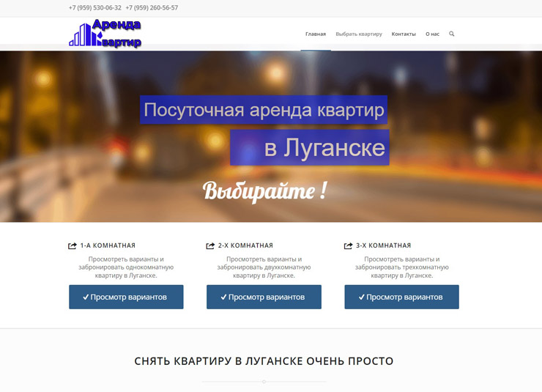Click Просмотр вариантов under 3-Х КОМНАТНАЯ
Screen dimensions: 542x392
401,297
